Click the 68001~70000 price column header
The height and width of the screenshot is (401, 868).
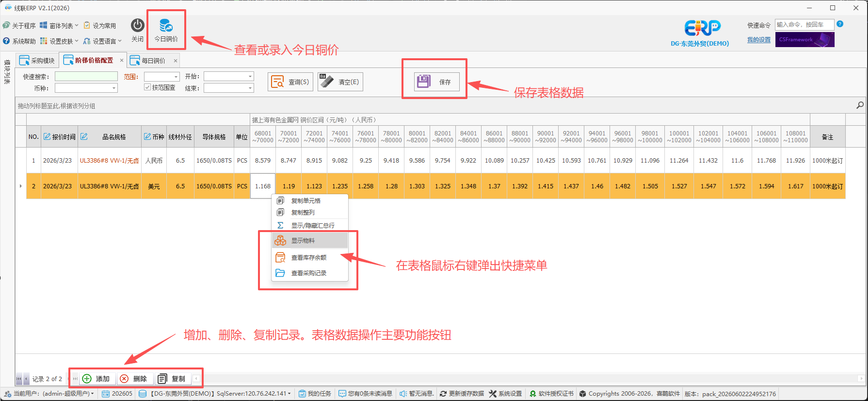[x=263, y=137]
